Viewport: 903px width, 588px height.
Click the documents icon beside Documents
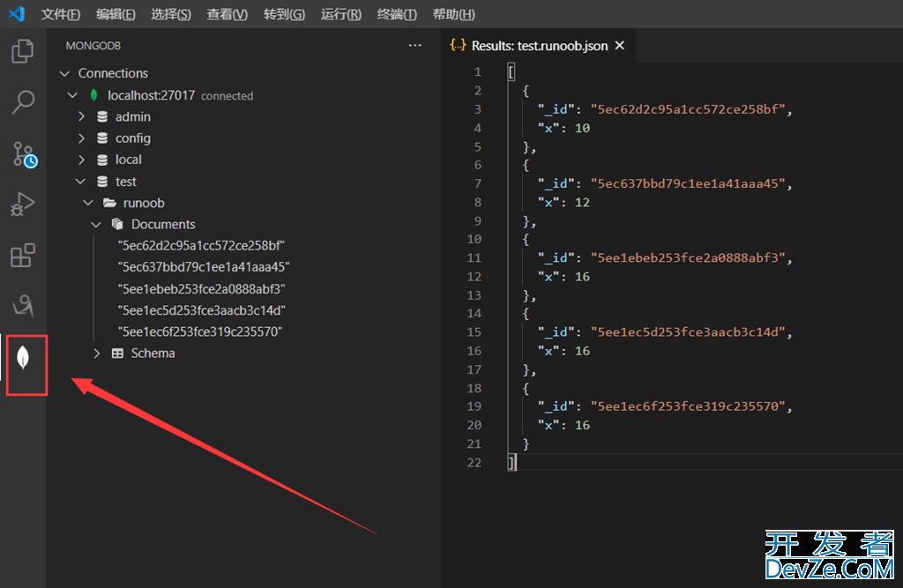click(x=117, y=224)
